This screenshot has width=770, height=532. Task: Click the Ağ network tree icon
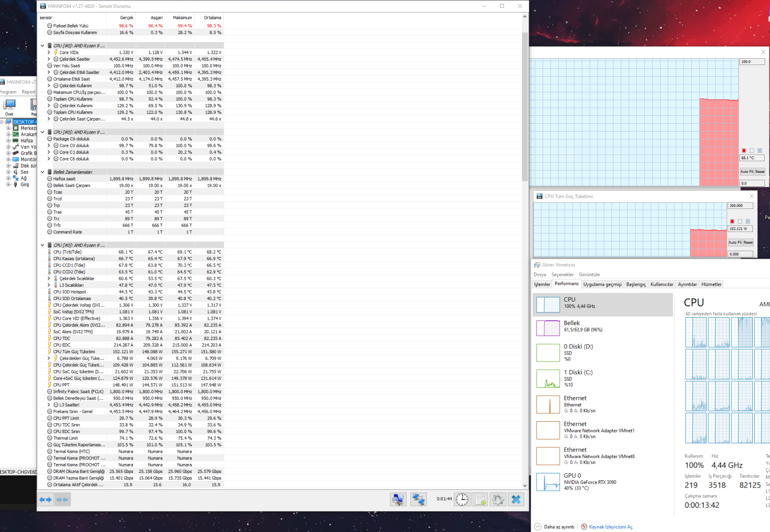(16, 178)
